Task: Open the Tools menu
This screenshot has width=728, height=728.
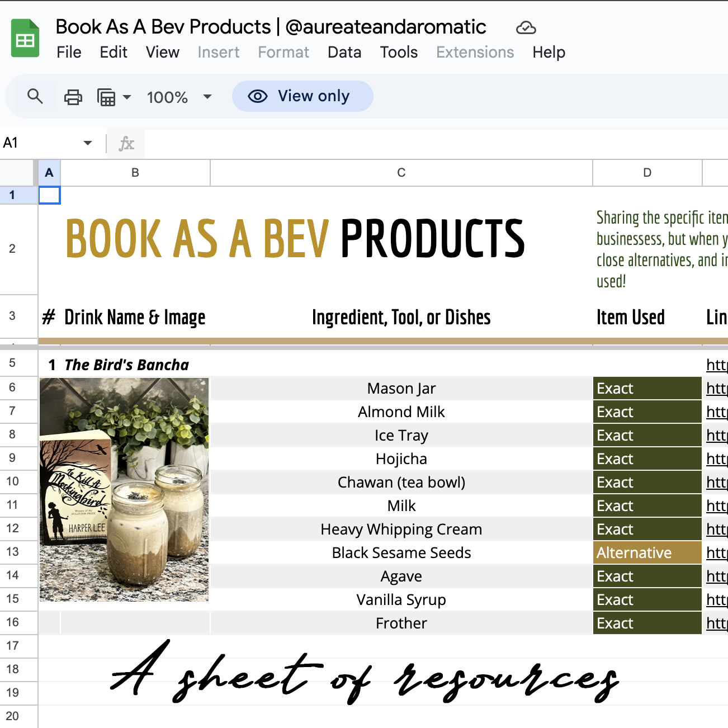Action: [399, 52]
